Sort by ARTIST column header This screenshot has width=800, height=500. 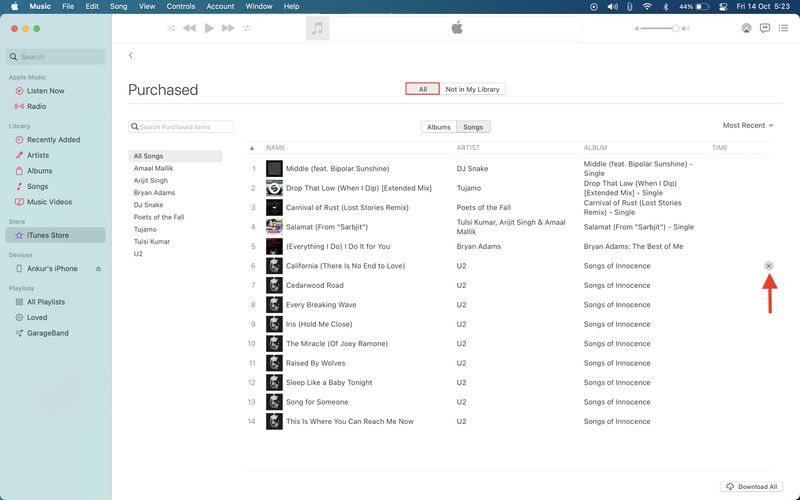coord(468,148)
